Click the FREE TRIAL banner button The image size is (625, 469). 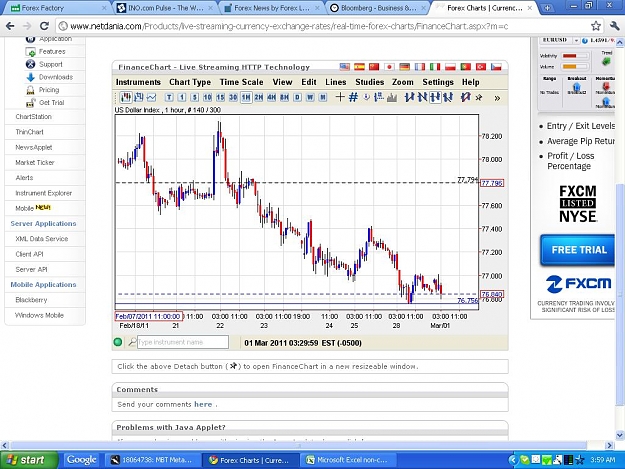coord(578,250)
